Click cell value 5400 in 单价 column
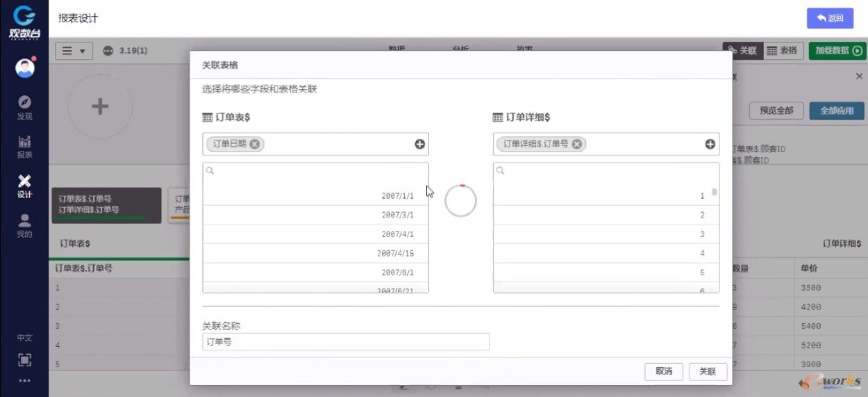The image size is (868, 397). click(810, 325)
